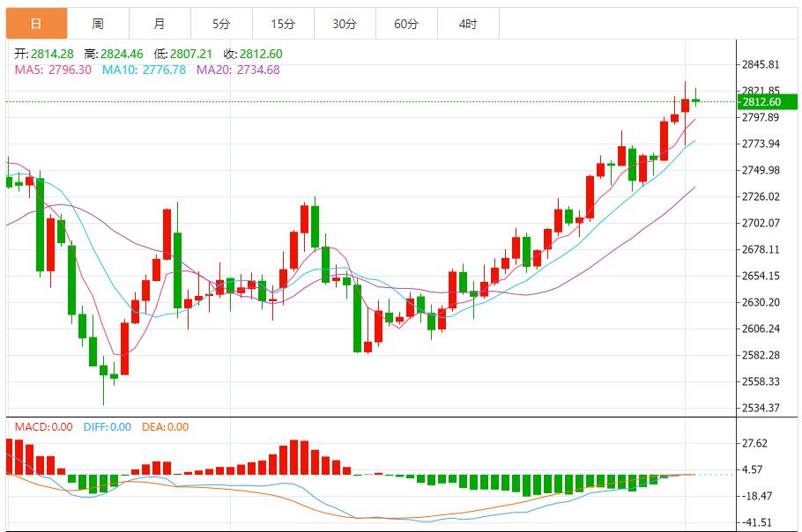Click the MACD: 0.00 indicator label
The height and width of the screenshot is (532, 802).
pos(43,427)
